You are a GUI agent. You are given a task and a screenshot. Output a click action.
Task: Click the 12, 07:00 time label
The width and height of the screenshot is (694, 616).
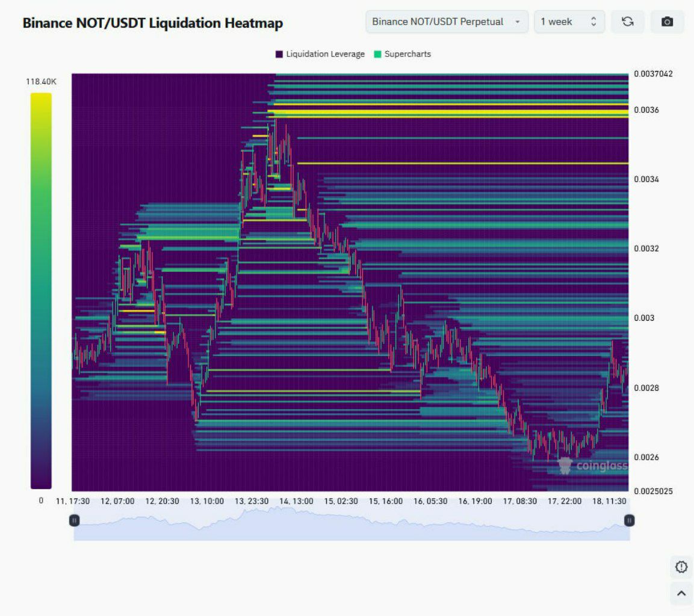[117, 501]
